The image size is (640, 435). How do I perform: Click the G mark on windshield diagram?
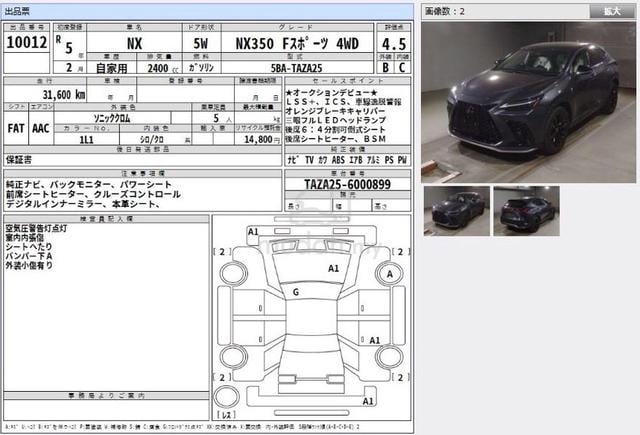tap(296, 292)
